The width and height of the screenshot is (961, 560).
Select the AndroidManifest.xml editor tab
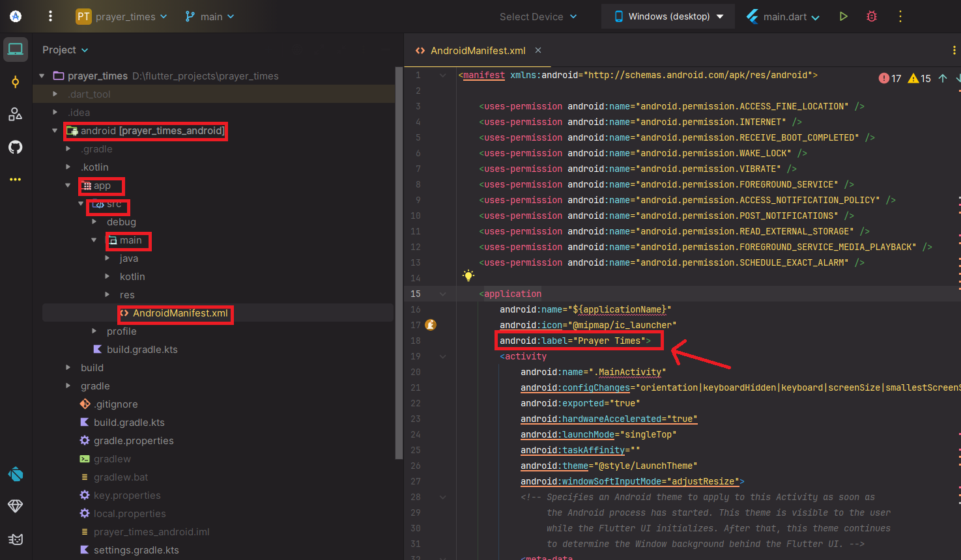478,50
